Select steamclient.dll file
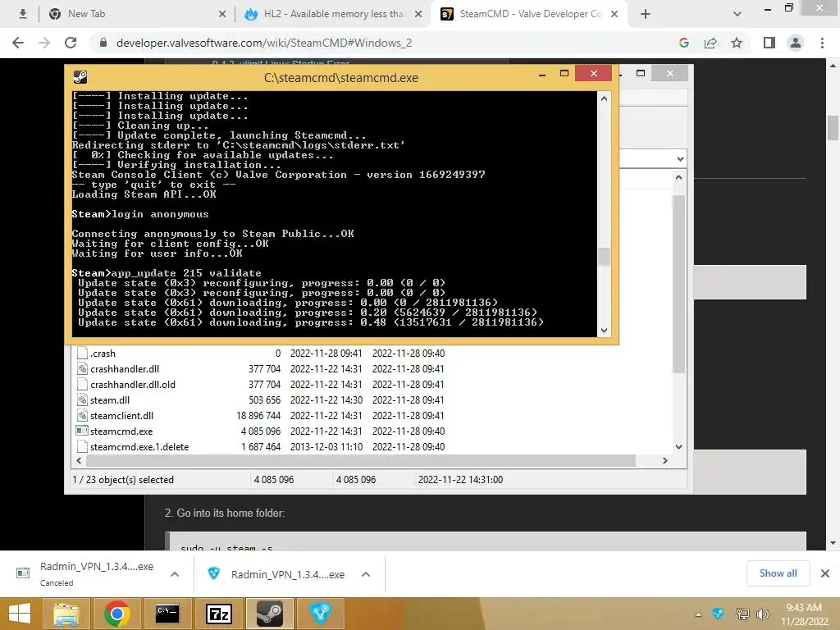Screen dimensions: 840x630 121,416
